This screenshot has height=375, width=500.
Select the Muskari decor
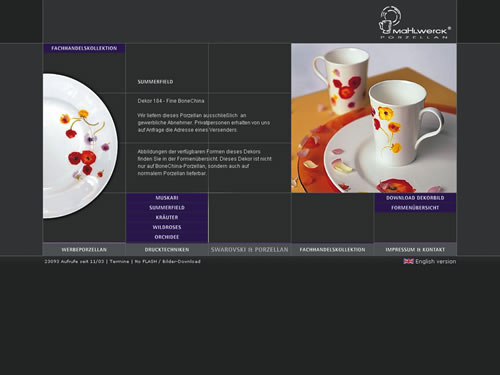(167, 198)
